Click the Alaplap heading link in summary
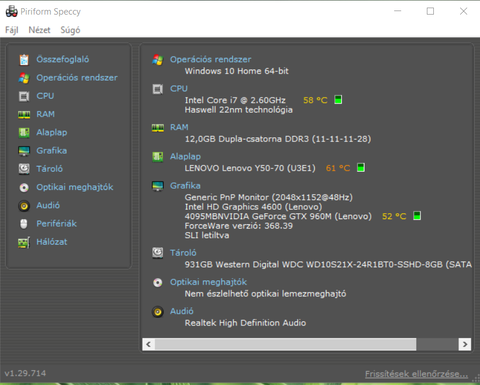This screenshot has width=480, height=385. coord(185,157)
